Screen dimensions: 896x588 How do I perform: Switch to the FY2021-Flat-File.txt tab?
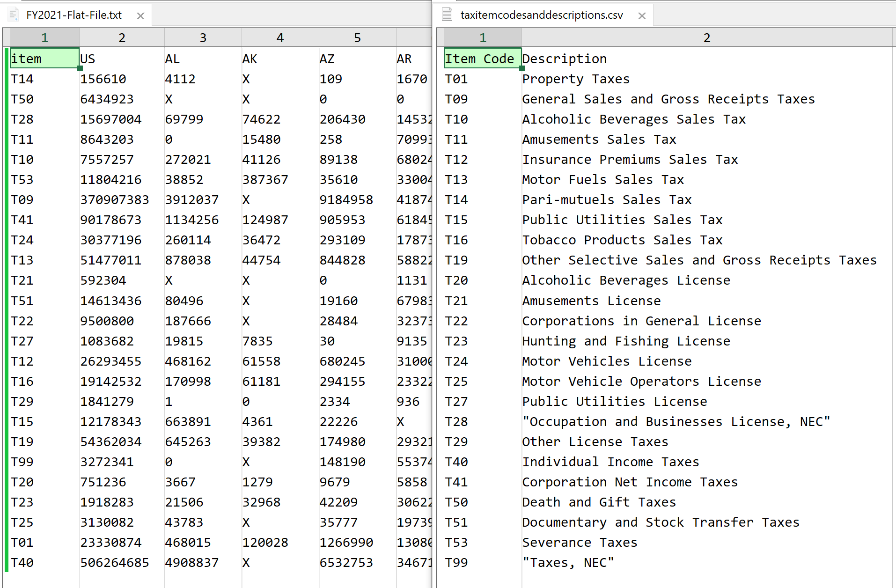point(74,15)
